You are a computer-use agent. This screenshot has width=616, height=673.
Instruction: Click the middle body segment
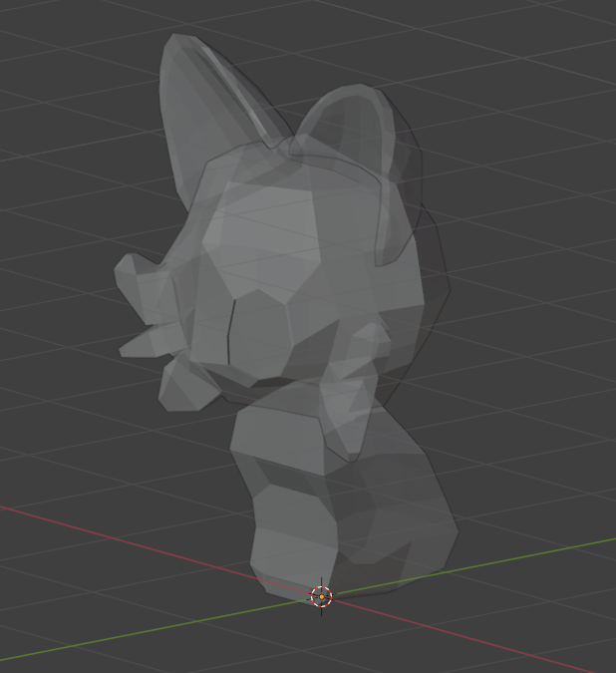(x=289, y=504)
